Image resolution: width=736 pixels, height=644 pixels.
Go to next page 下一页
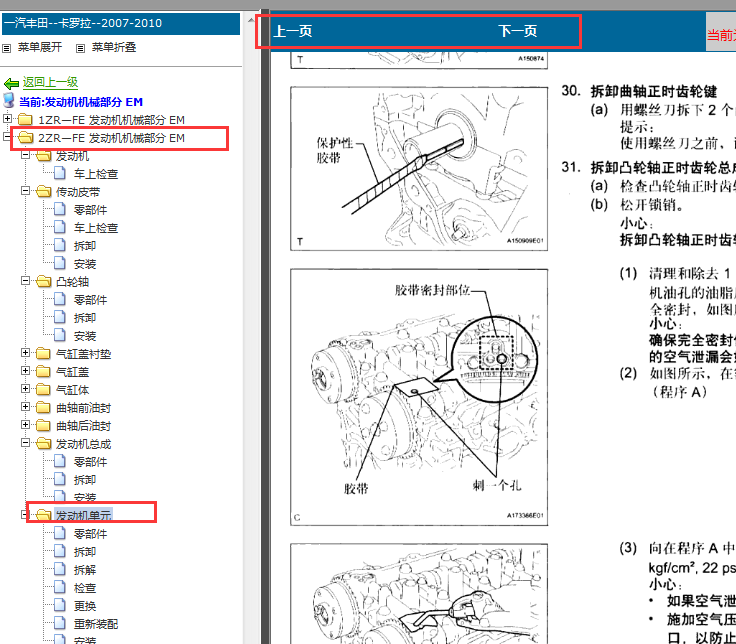(518, 31)
